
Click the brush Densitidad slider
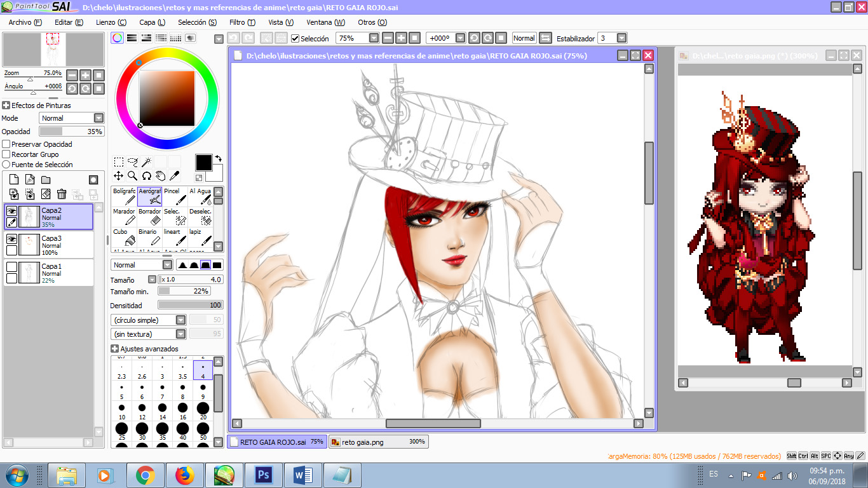(x=191, y=306)
